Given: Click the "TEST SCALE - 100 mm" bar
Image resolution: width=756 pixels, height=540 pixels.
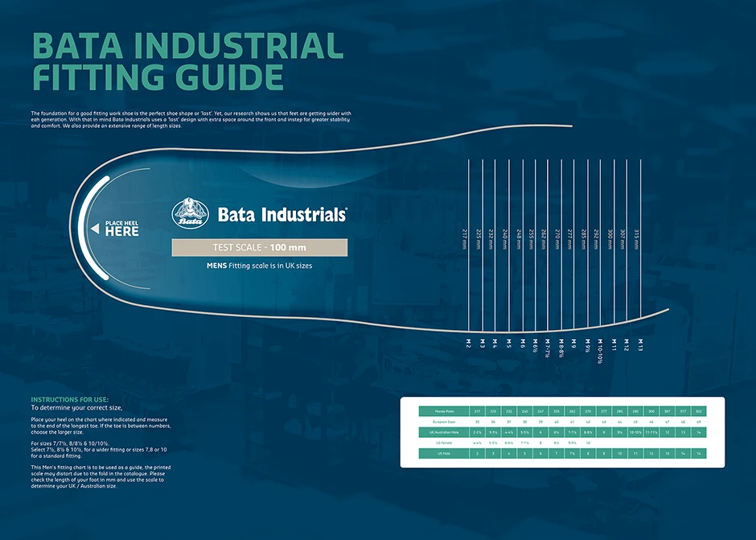Looking at the screenshot, I should point(260,248).
